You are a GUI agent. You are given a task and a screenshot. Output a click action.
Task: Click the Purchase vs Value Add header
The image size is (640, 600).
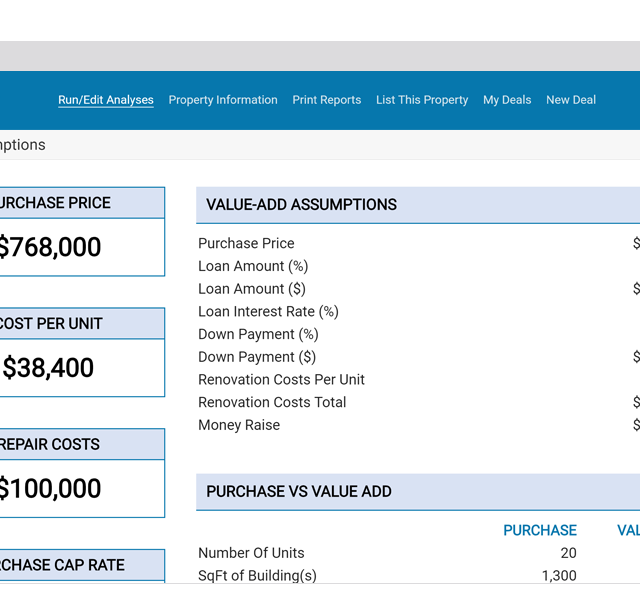point(298,492)
